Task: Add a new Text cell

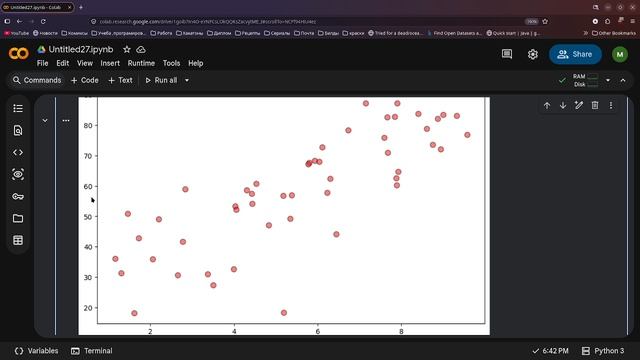Action: tap(120, 80)
